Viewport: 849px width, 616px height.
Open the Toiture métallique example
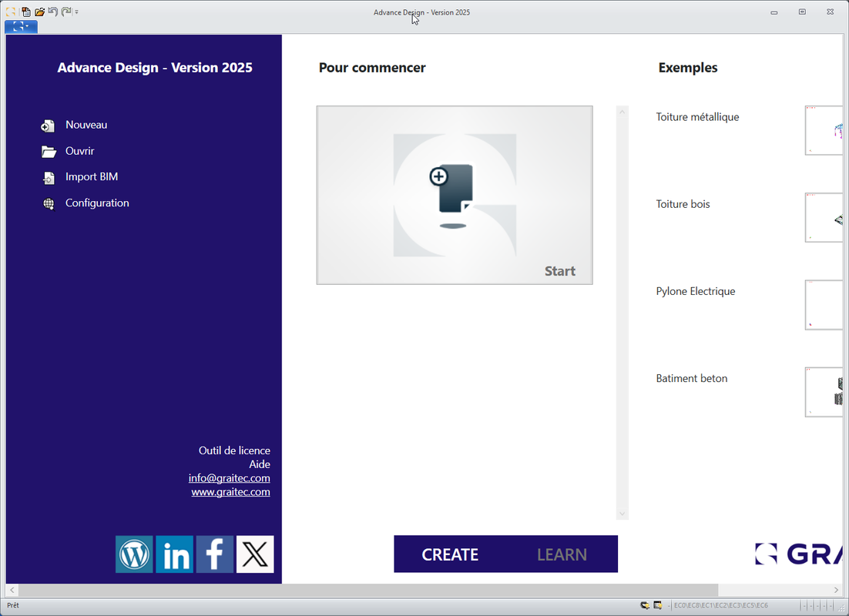click(697, 117)
